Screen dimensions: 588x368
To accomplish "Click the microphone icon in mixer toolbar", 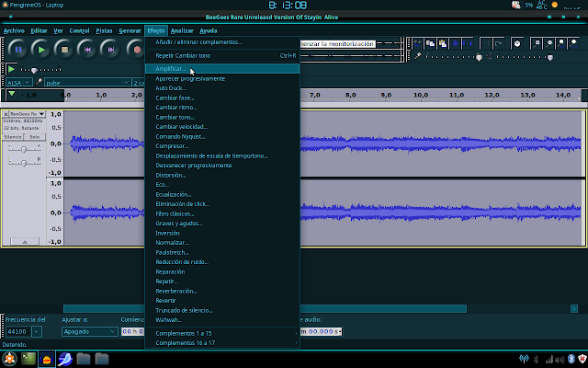I will (x=418, y=56).
